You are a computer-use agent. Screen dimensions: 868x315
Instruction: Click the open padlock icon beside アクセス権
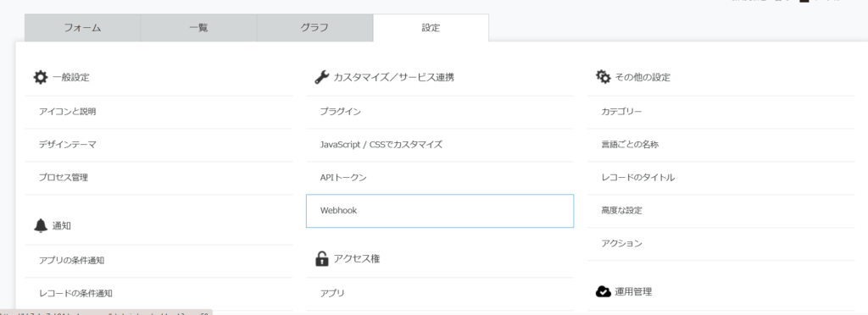[x=321, y=258]
